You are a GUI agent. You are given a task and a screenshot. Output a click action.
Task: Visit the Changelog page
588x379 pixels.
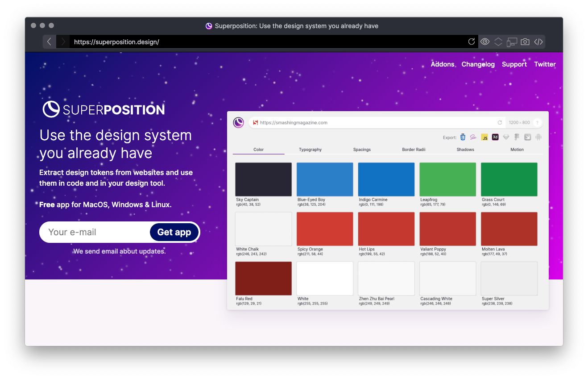pos(478,64)
